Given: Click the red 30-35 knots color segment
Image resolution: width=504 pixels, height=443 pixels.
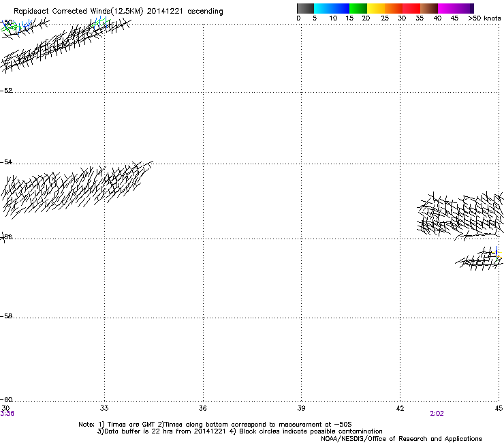Looking at the screenshot, I should pyautogui.click(x=411, y=8).
